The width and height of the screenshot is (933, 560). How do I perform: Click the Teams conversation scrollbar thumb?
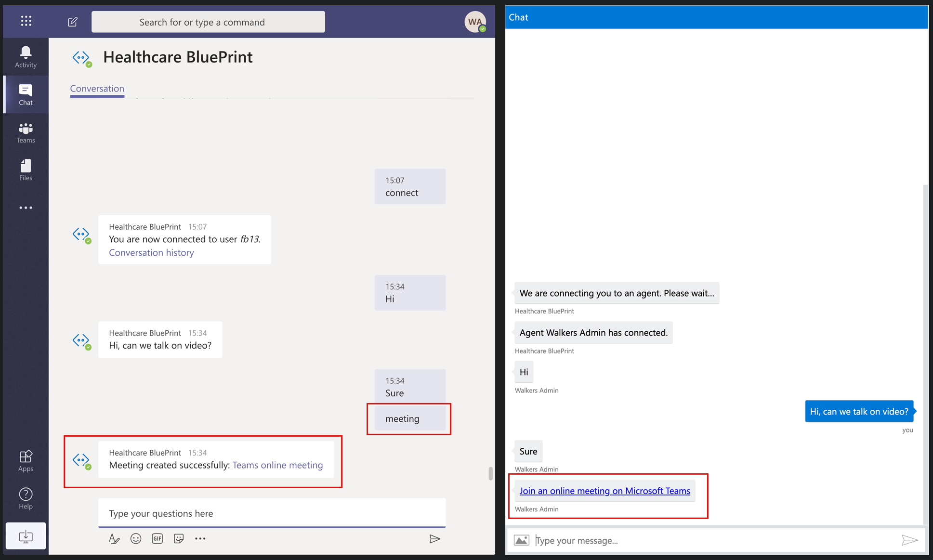[x=490, y=473]
